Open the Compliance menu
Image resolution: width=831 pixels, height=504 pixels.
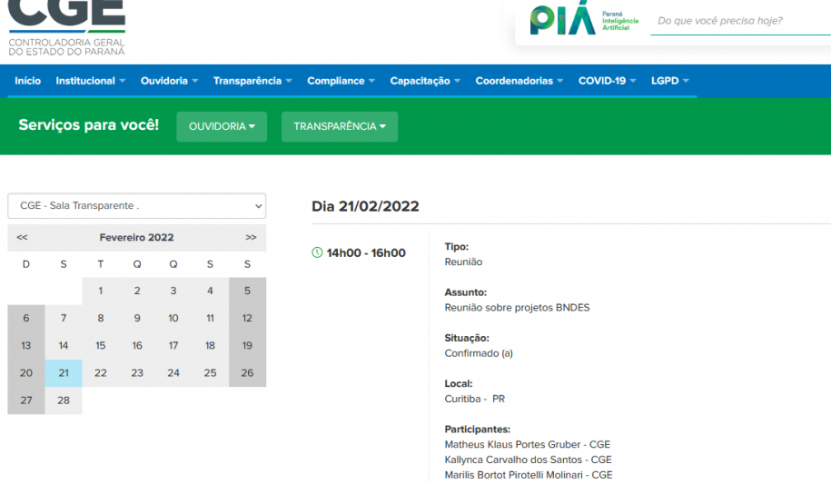(x=341, y=81)
